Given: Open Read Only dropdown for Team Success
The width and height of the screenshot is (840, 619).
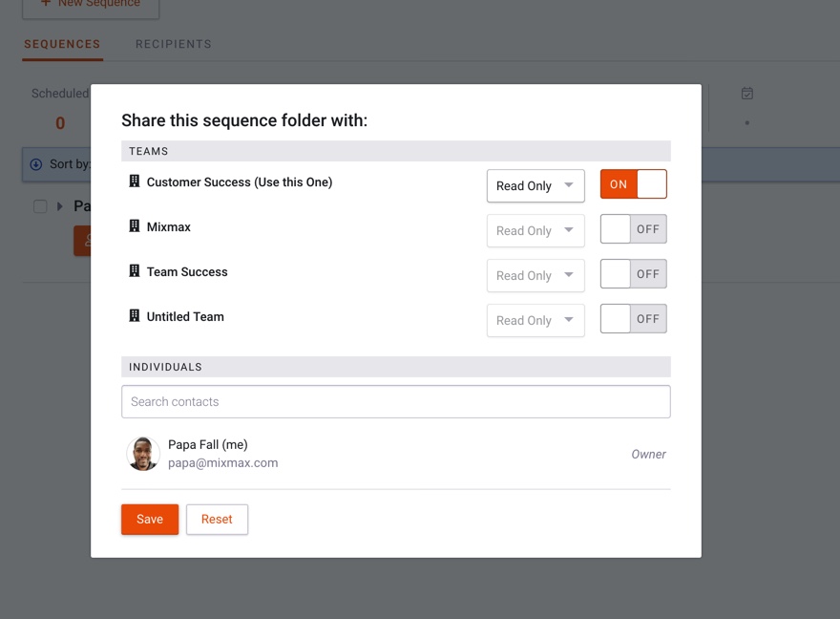Looking at the screenshot, I should pos(535,276).
